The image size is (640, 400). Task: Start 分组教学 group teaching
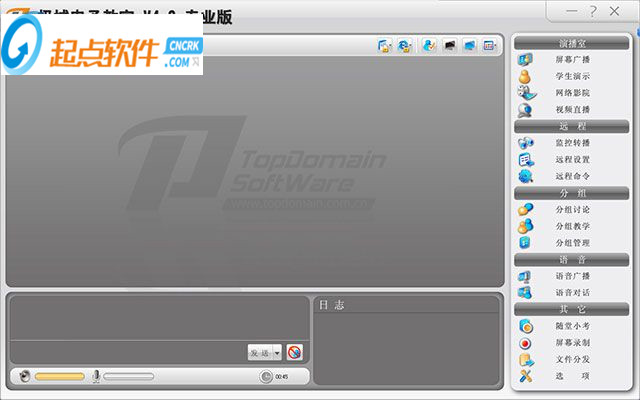click(571, 226)
